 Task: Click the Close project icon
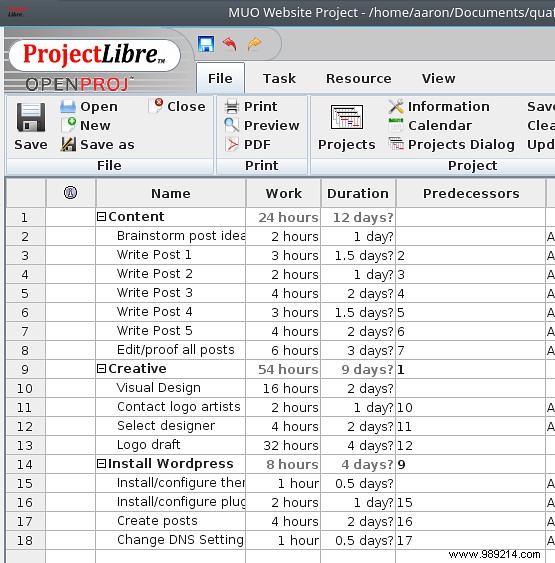[155, 106]
